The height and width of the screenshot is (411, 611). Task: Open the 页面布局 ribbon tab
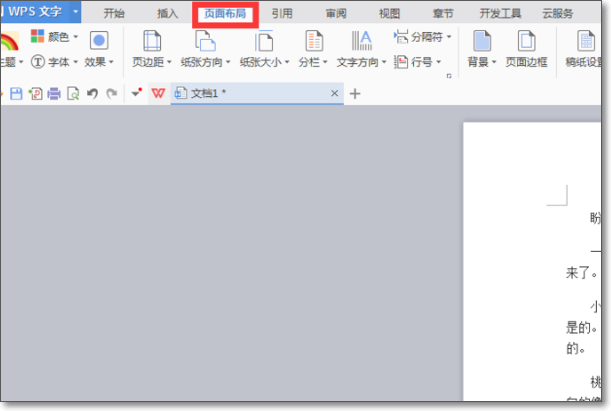tap(225, 14)
